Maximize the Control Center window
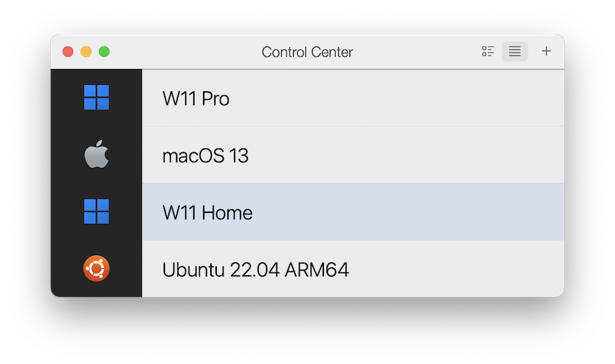 coord(104,52)
